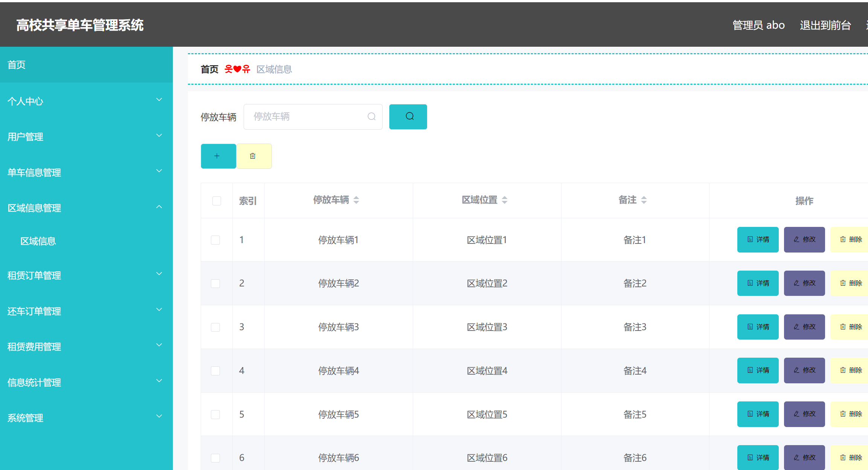Click 修改 edit button for row 2
This screenshot has width=868, height=470.
[804, 283]
